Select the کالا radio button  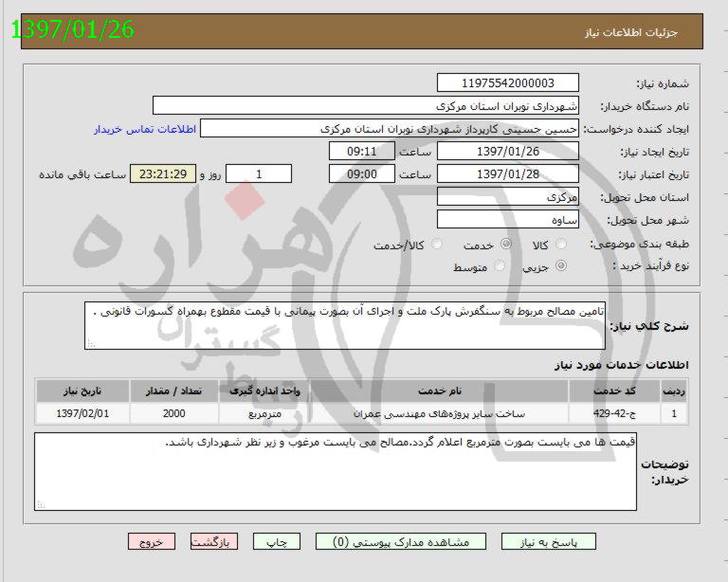pos(561,245)
